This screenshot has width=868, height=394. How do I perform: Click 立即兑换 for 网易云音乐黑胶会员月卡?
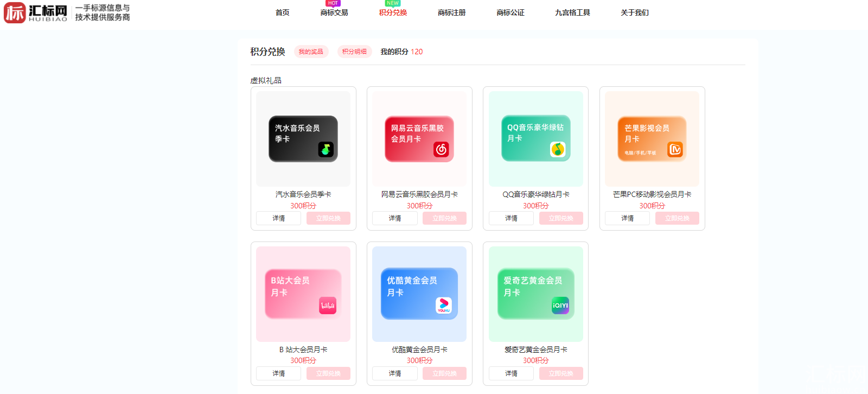(x=444, y=218)
